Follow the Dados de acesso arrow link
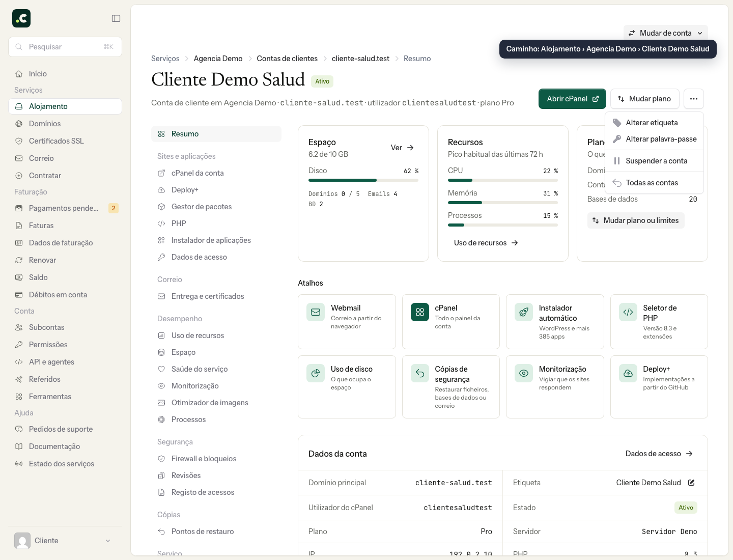The image size is (733, 560). [659, 454]
